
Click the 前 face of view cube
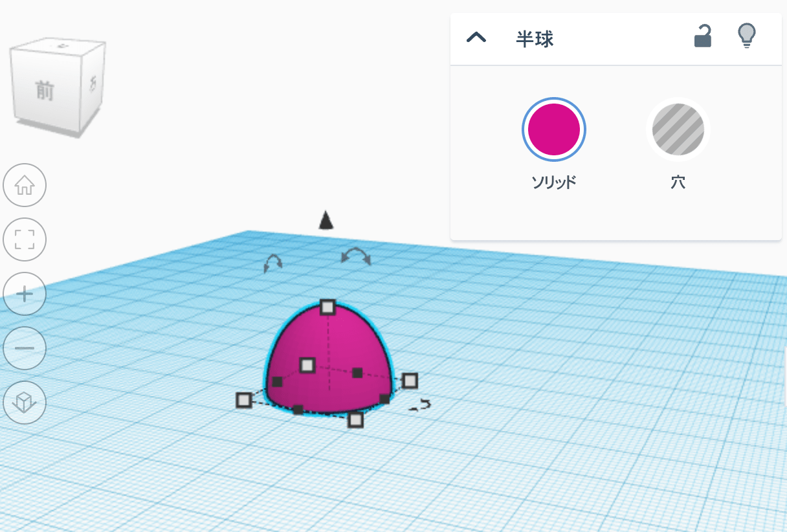click(45, 91)
